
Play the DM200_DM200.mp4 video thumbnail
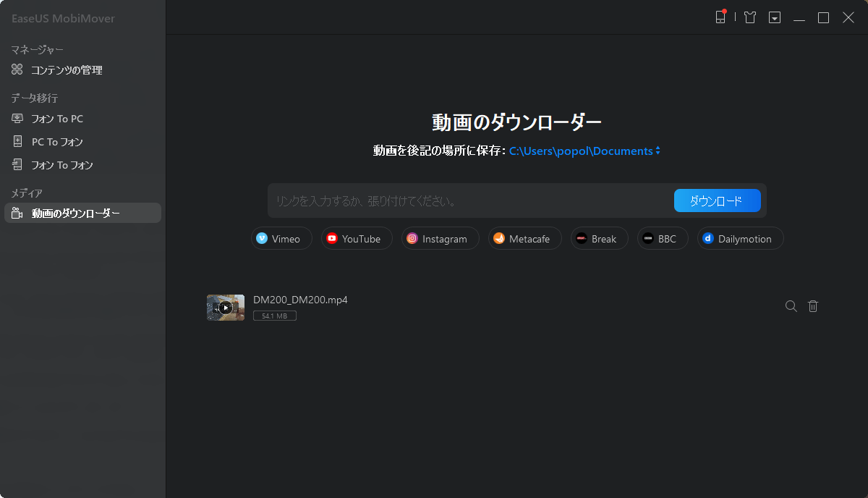(x=226, y=308)
